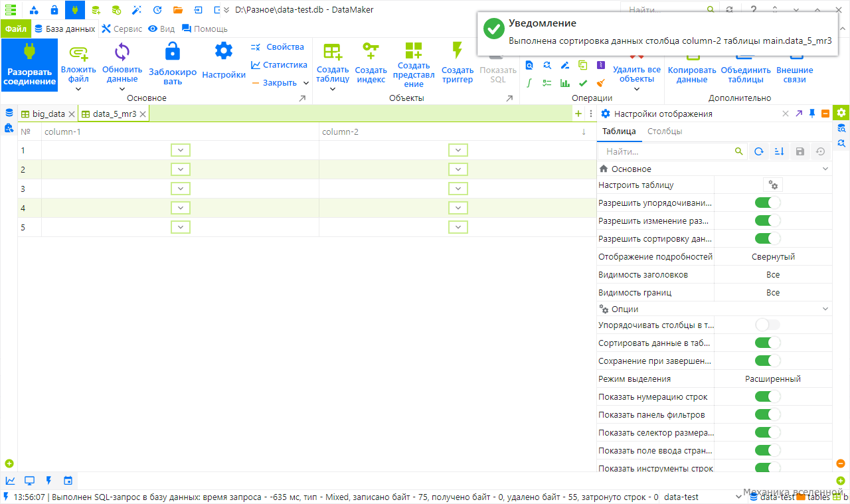Click the sort icon in display settings panel

[779, 152]
